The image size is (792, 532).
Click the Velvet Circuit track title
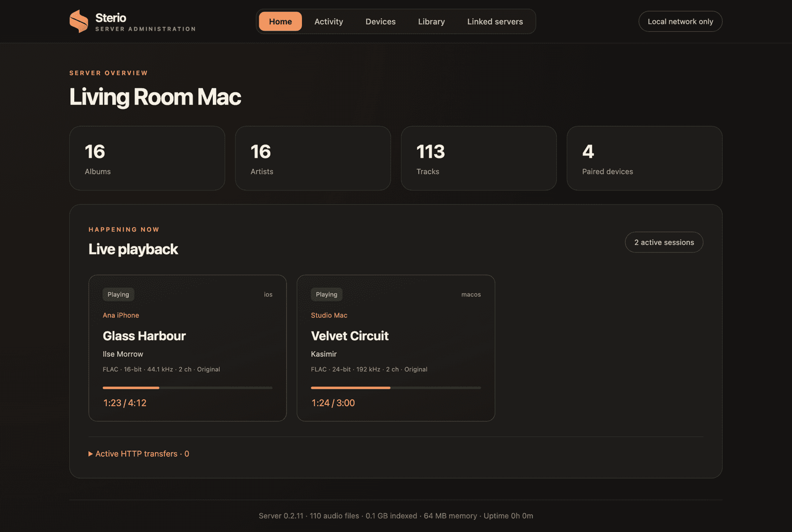[x=349, y=336]
